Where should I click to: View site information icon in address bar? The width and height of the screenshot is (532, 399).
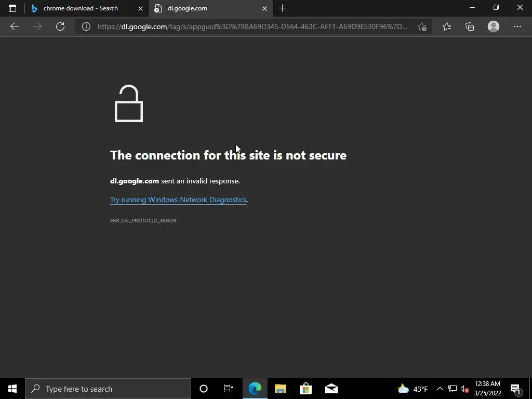pyautogui.click(x=86, y=26)
